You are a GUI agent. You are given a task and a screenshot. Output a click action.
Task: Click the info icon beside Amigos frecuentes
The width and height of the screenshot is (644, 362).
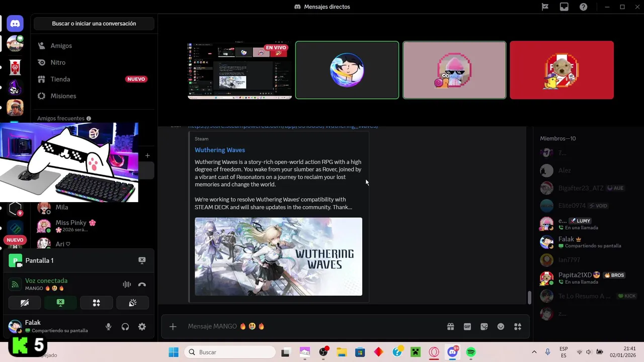click(89, 119)
